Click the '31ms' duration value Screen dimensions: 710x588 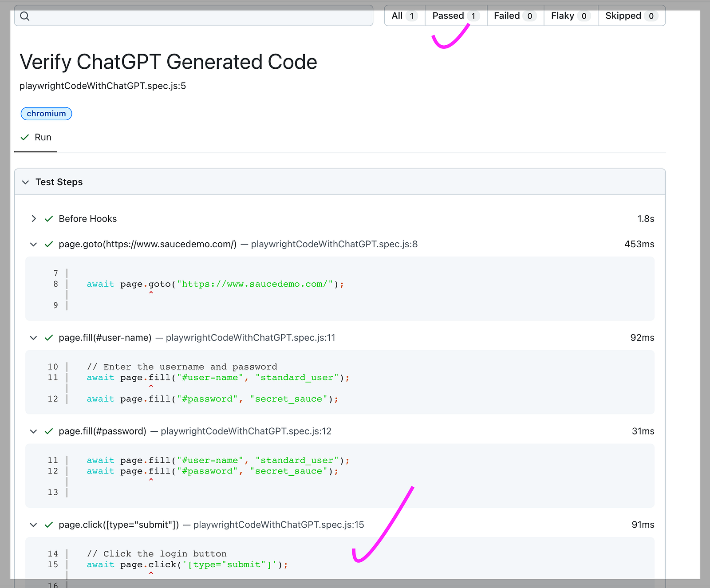(643, 431)
